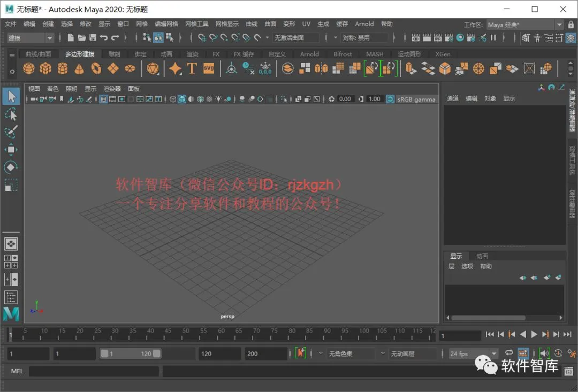The image size is (578, 392).
Task: Click the SVG import shelf icon
Action: (x=209, y=68)
